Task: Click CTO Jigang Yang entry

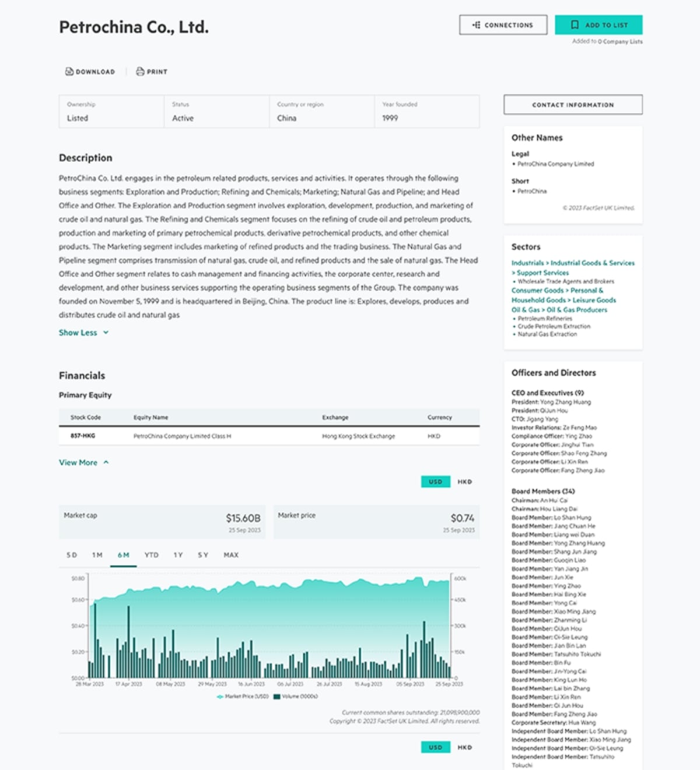Action: pos(535,419)
